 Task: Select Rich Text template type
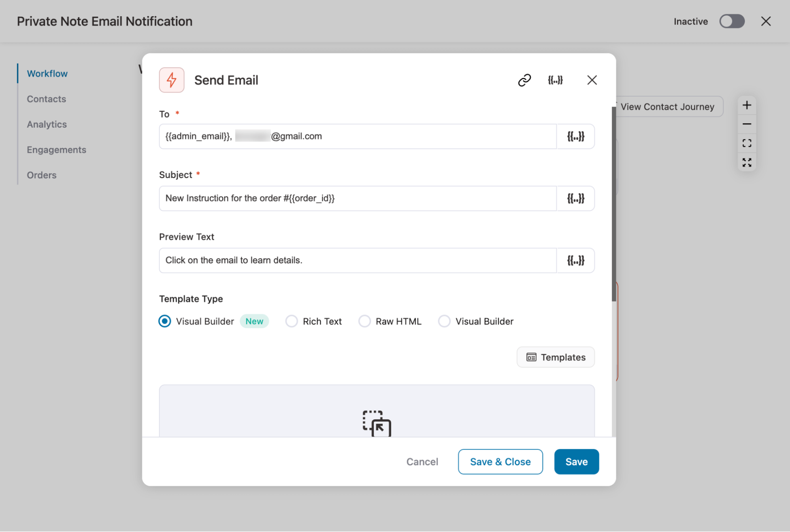click(x=292, y=321)
